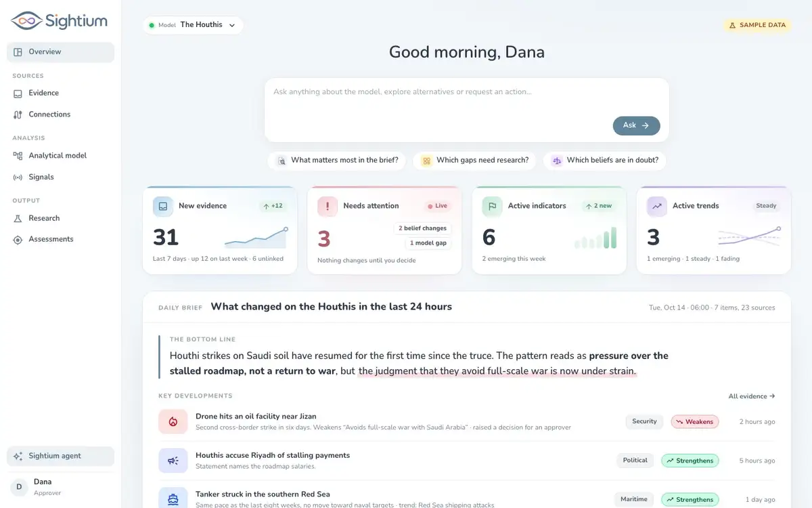Open 'Houthis accuse Riyadh of stalling payments'
The image size is (812, 508).
coord(273,455)
